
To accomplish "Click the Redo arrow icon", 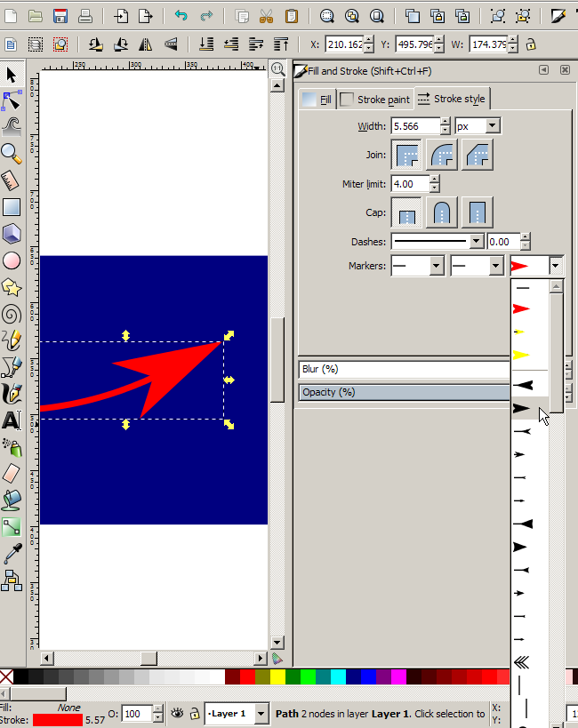I will (x=205, y=16).
